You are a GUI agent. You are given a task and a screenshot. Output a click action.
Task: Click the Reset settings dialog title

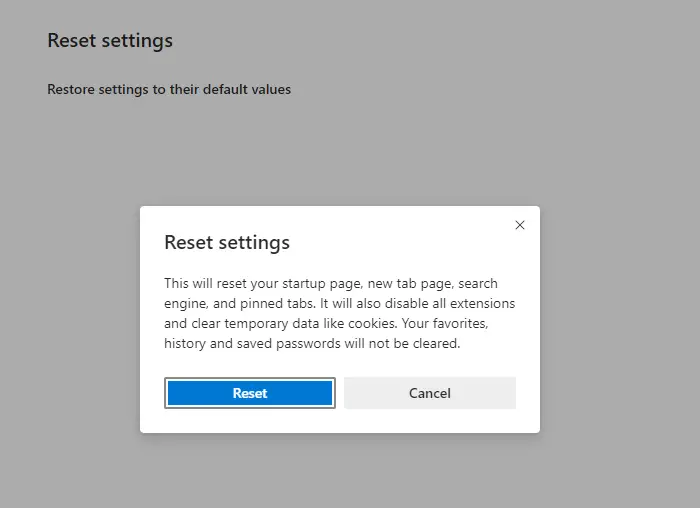[227, 242]
